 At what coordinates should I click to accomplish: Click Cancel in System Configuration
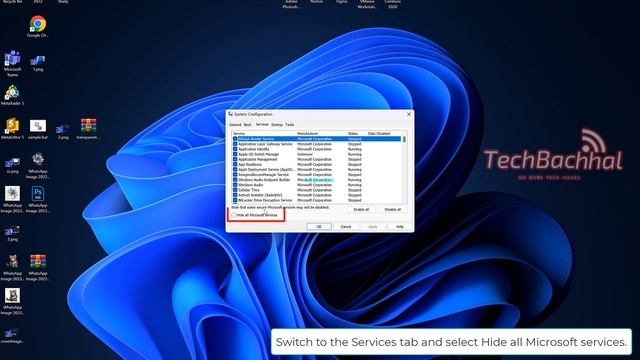click(x=346, y=227)
